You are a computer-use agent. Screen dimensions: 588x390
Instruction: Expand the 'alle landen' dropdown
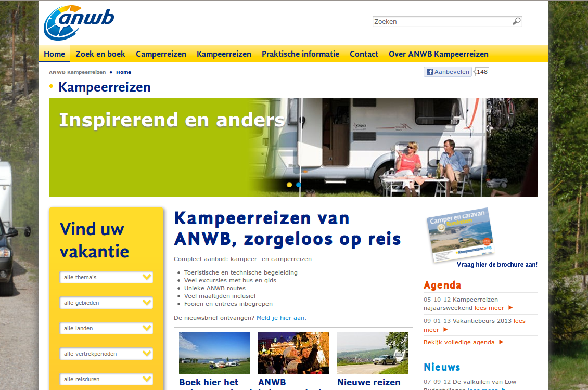point(106,328)
